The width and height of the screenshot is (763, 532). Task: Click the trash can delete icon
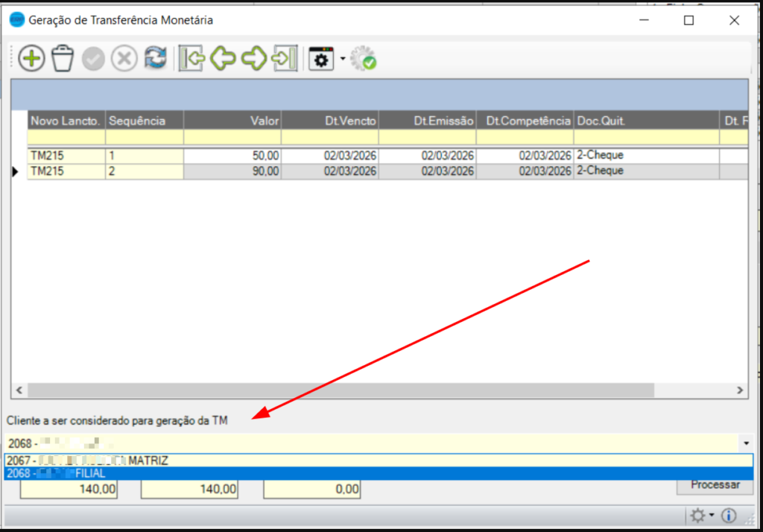63,60
